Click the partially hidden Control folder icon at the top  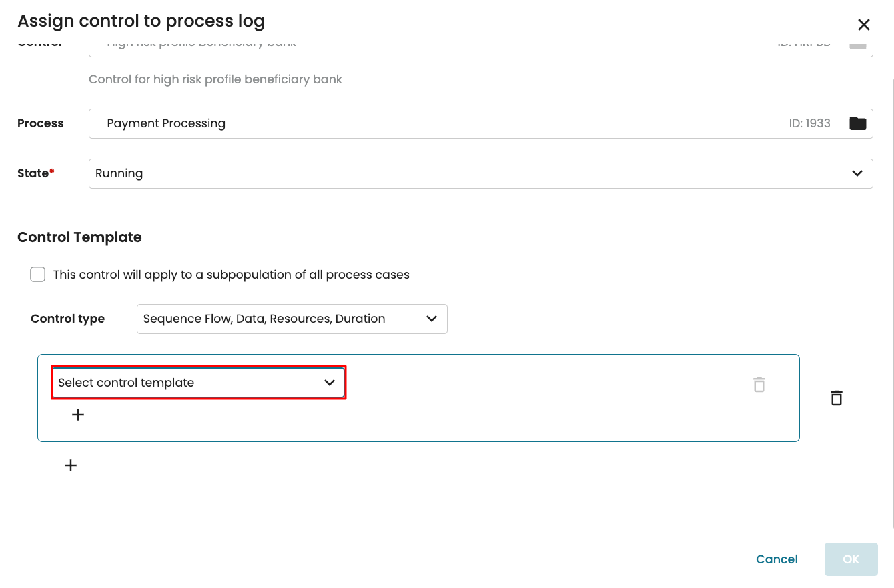click(857, 47)
